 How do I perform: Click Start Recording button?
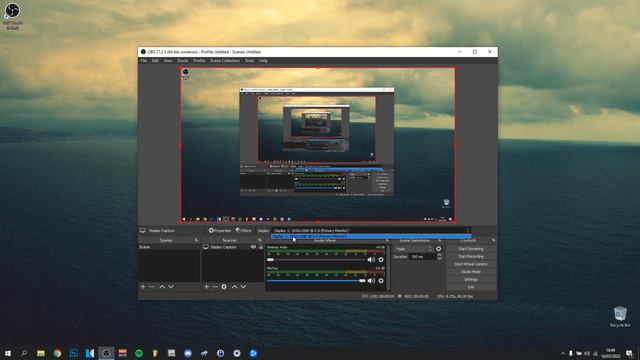click(x=471, y=256)
